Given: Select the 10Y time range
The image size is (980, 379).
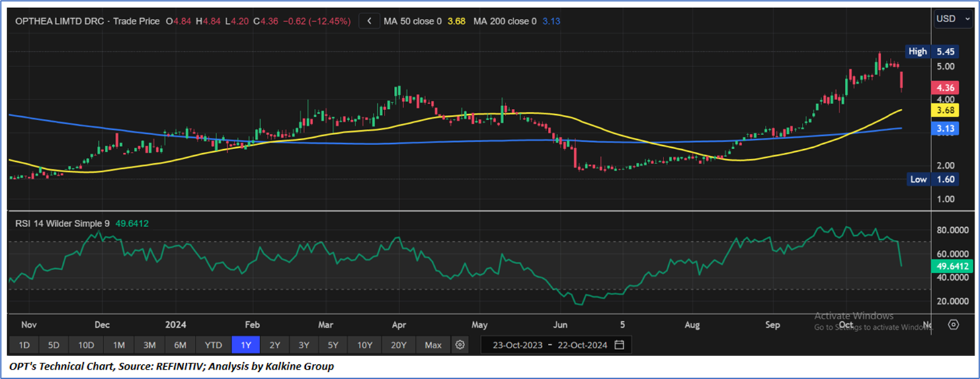Looking at the screenshot, I should click(x=365, y=345).
